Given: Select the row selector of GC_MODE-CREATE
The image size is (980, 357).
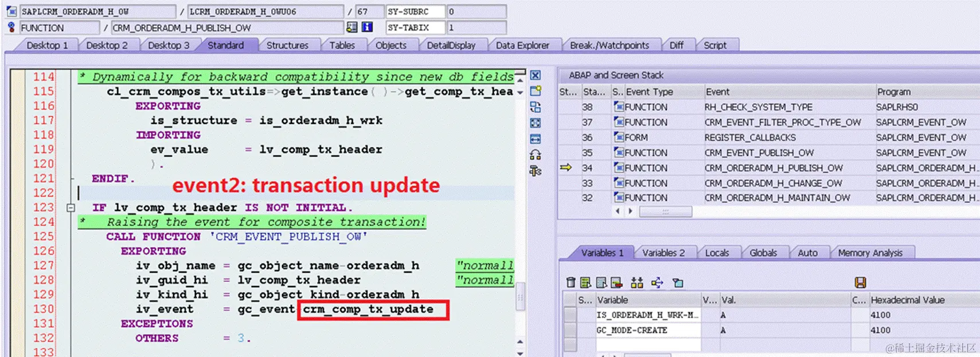Looking at the screenshot, I should point(570,330).
